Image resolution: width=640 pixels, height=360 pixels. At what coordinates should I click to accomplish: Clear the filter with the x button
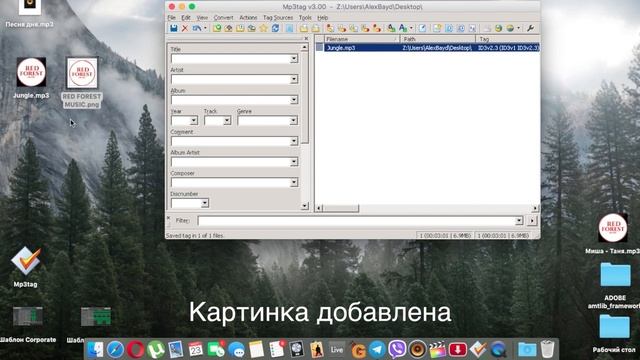(x=168, y=219)
